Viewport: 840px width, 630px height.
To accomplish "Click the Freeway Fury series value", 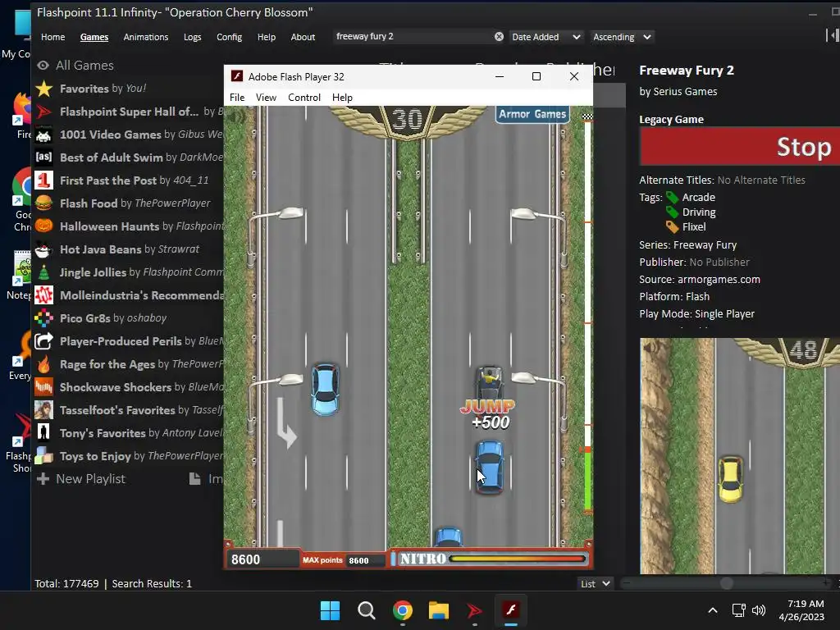I will pos(705,244).
